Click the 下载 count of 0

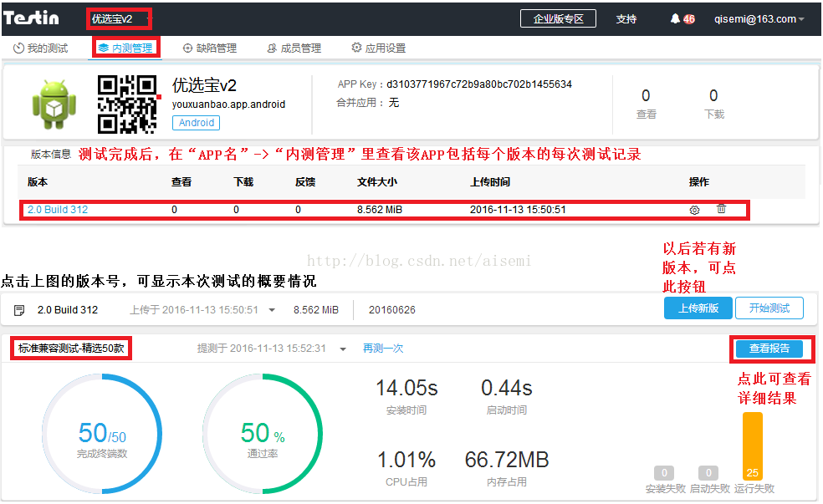[x=713, y=96]
